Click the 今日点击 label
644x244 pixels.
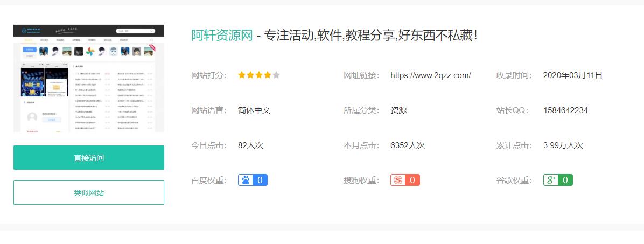pyautogui.click(x=209, y=145)
